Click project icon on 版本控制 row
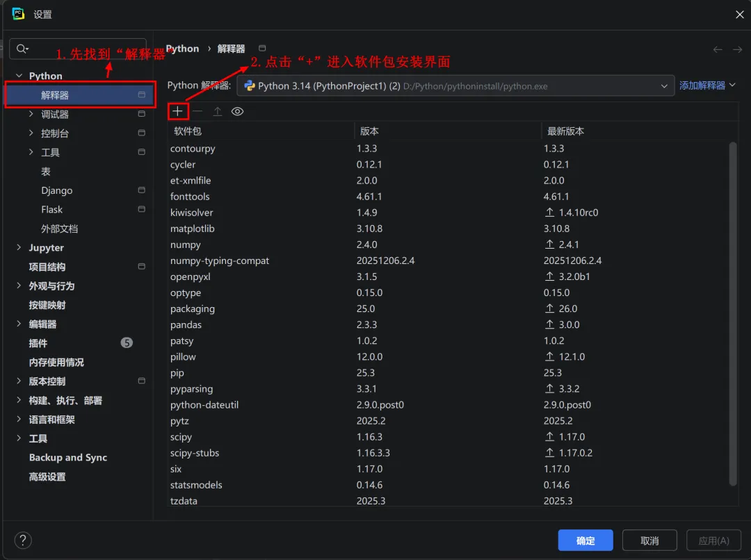Screen dimensions: 751x560 (x=142, y=381)
